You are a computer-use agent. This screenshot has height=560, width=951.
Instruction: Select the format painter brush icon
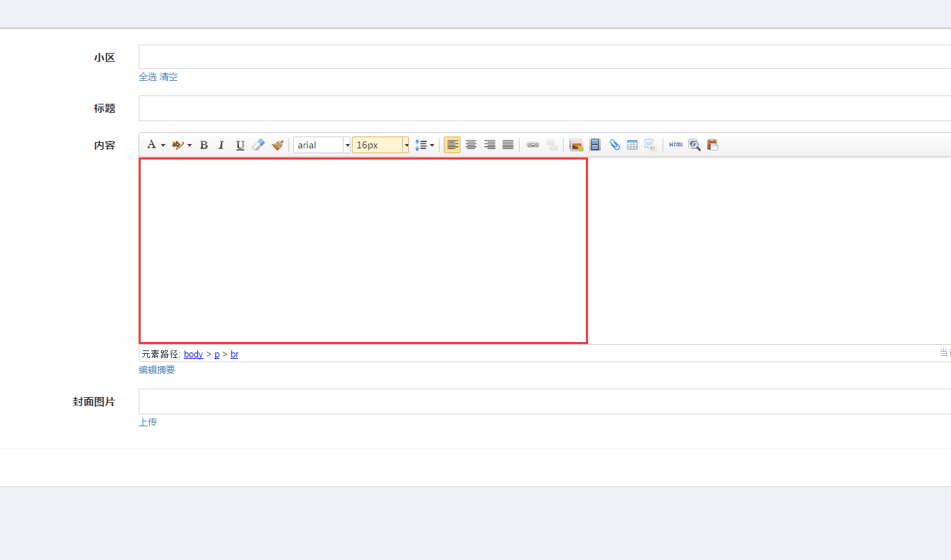tap(277, 145)
